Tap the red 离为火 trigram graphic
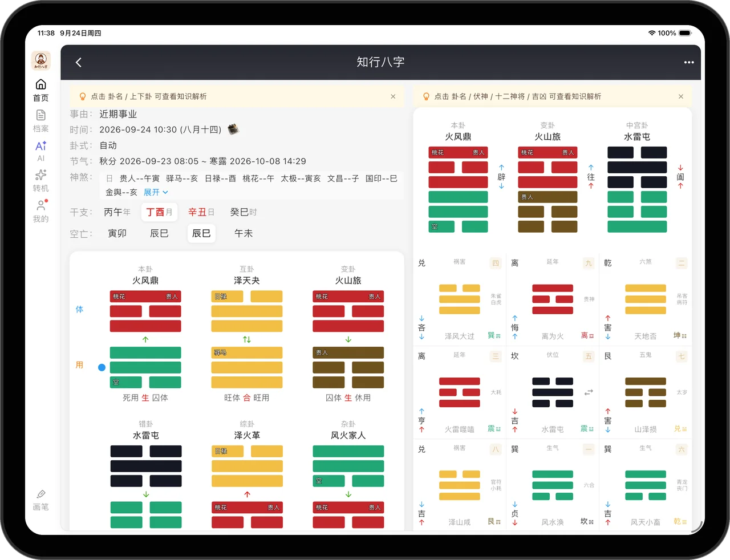Viewport: 730px width, 560px height. (553, 299)
